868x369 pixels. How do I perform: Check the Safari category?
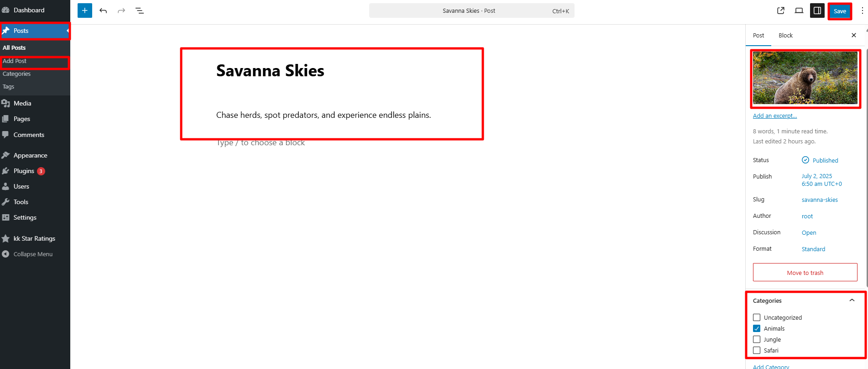pos(757,350)
